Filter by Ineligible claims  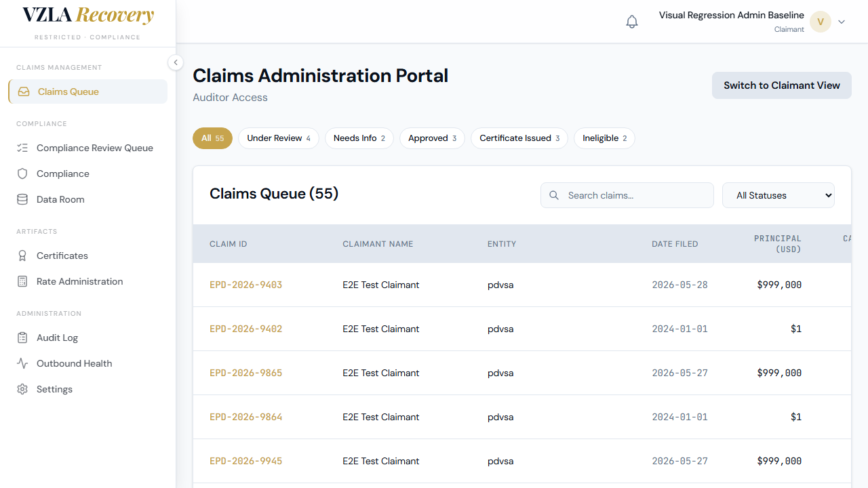tap(605, 138)
